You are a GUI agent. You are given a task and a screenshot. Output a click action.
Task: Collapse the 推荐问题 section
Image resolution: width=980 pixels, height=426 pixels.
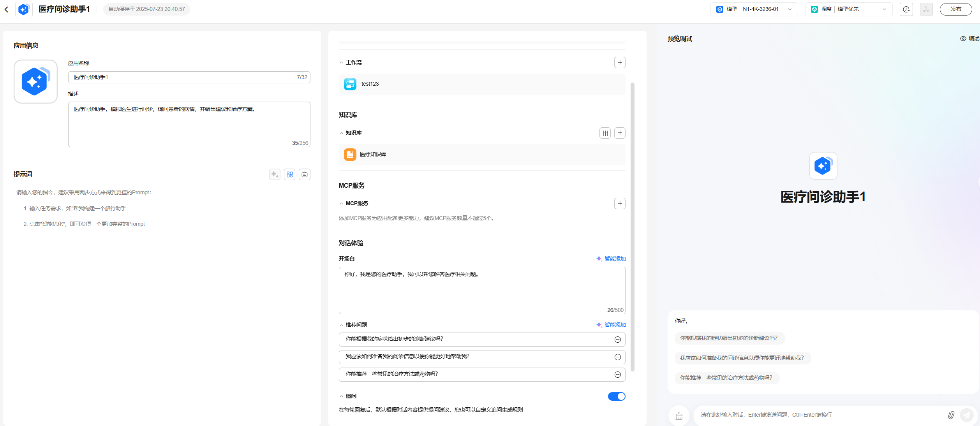coord(342,325)
